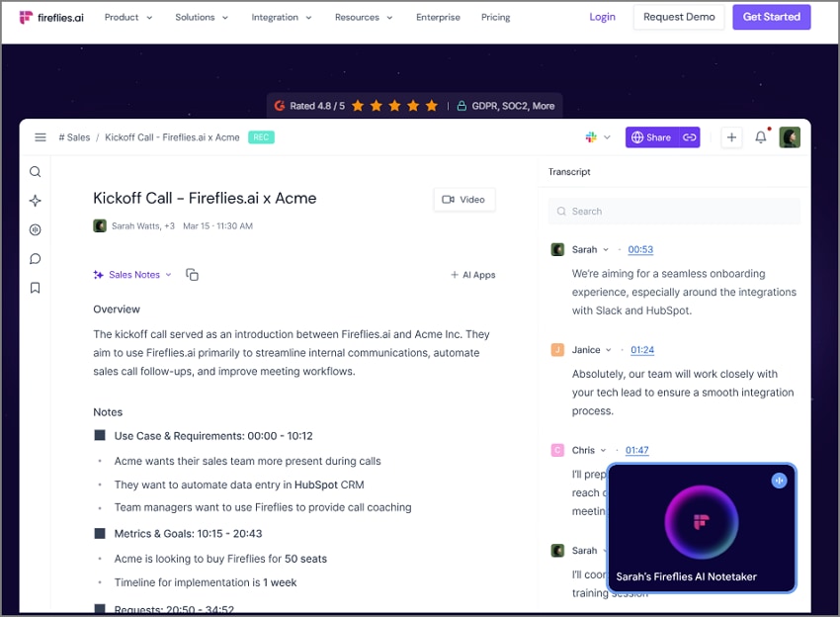Open notifications via the bell icon
Viewport: 840px width, 617px height.
coord(760,136)
